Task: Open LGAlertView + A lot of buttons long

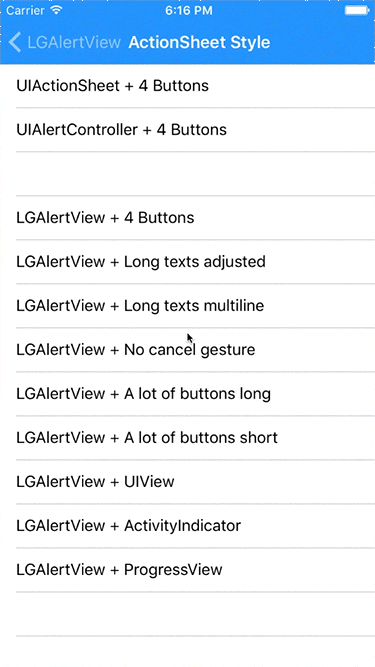Action: (188, 393)
